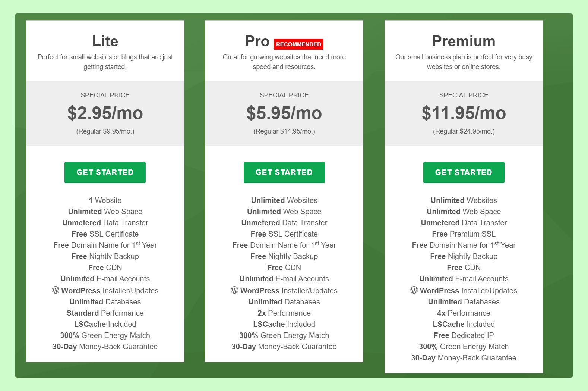Click Regular $24.95/mo. text

pyautogui.click(x=464, y=131)
